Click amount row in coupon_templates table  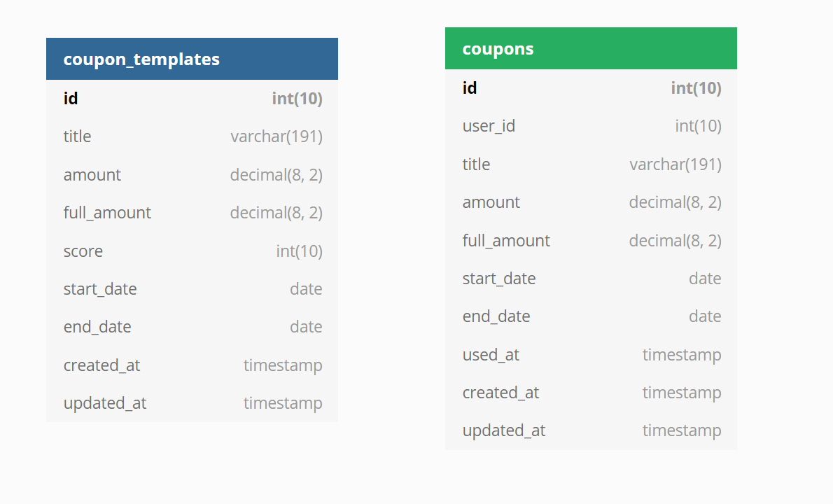click(x=192, y=175)
